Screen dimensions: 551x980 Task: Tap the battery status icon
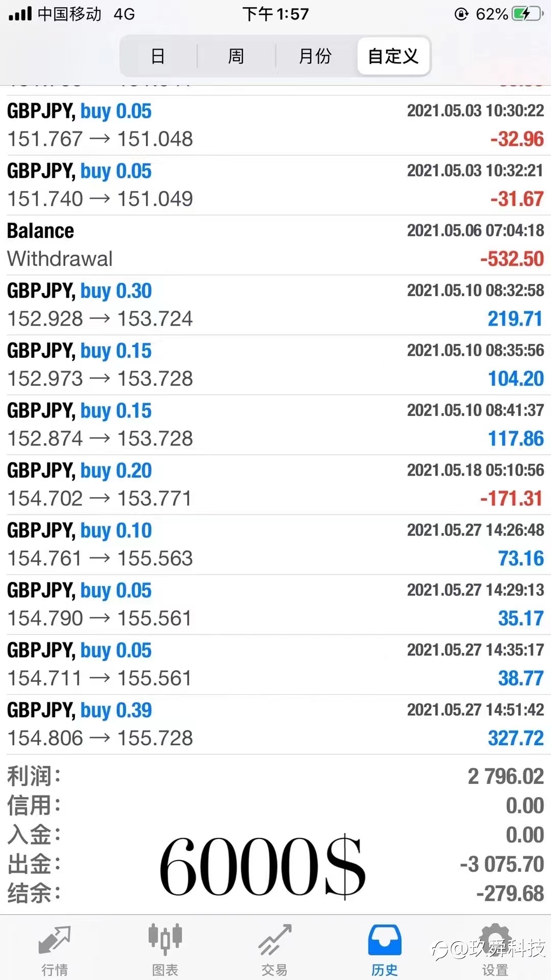click(528, 14)
